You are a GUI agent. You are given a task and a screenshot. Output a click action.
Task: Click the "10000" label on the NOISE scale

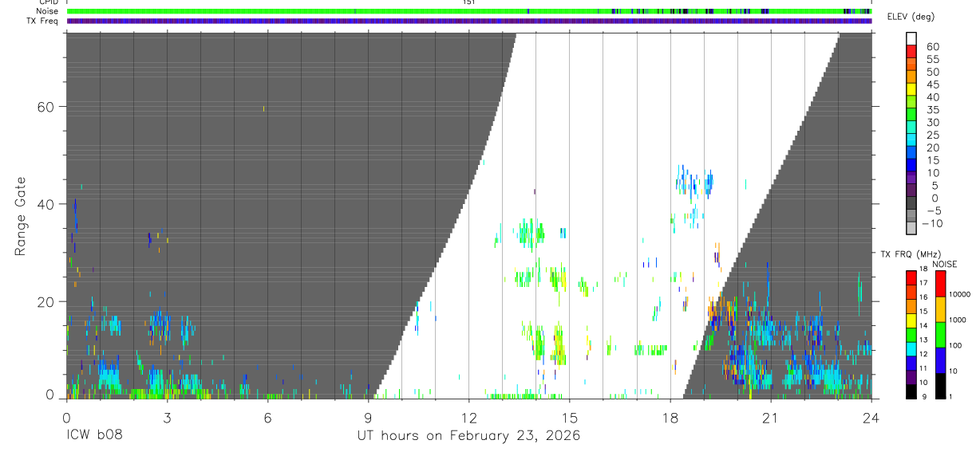[x=961, y=294]
